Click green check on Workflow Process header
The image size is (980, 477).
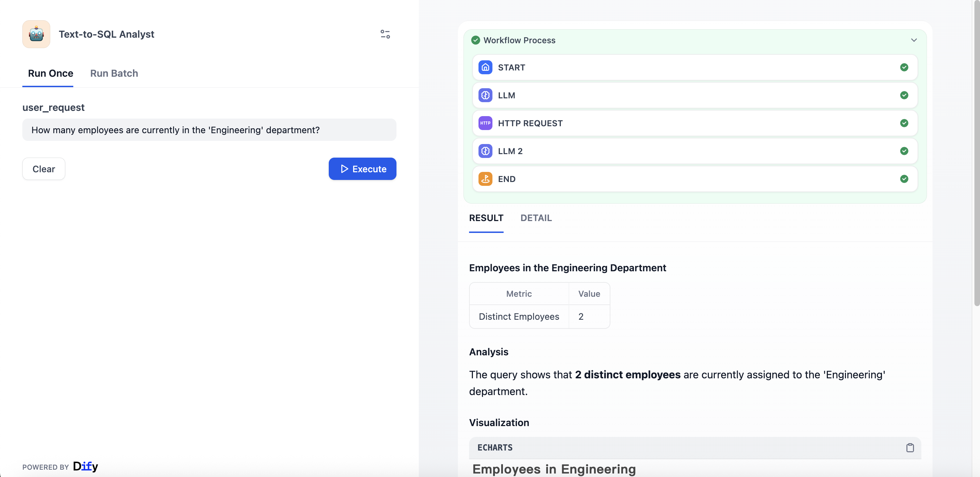(475, 40)
